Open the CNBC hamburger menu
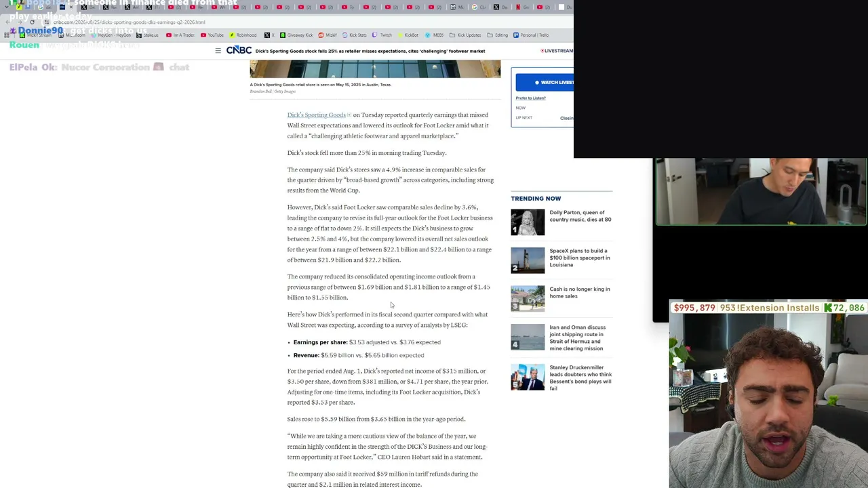868x488 pixels. pos(218,51)
